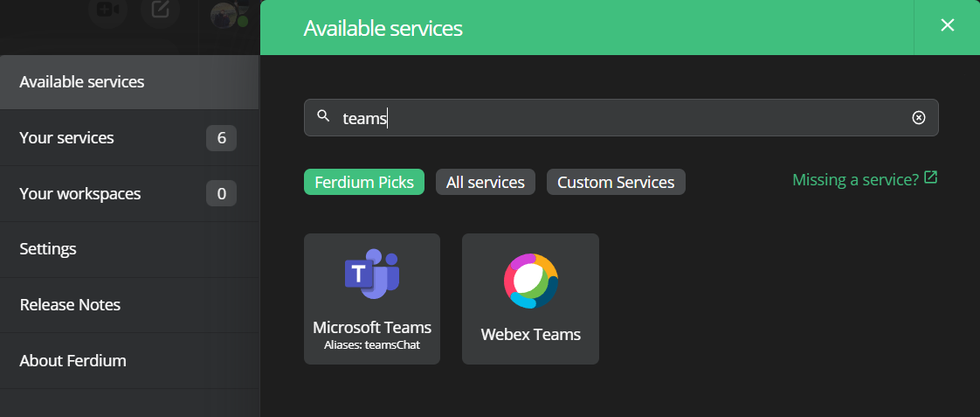This screenshot has width=980, height=417.
Task: Open About Ferdium
Action: tap(129, 361)
